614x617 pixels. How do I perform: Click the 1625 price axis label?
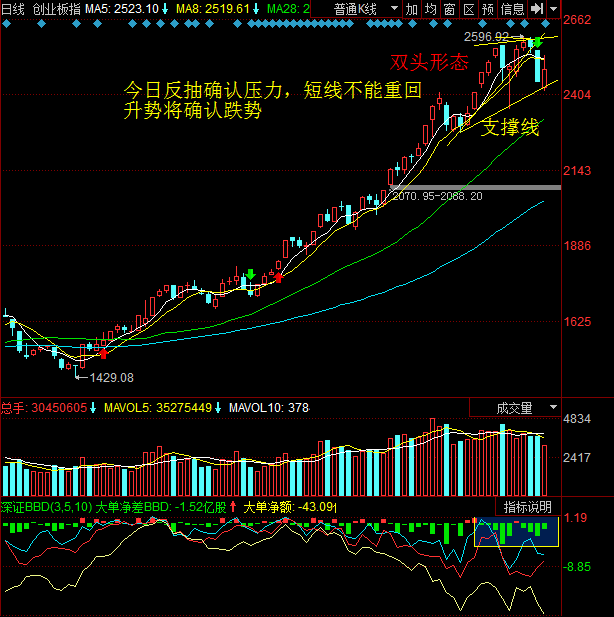pos(577,321)
